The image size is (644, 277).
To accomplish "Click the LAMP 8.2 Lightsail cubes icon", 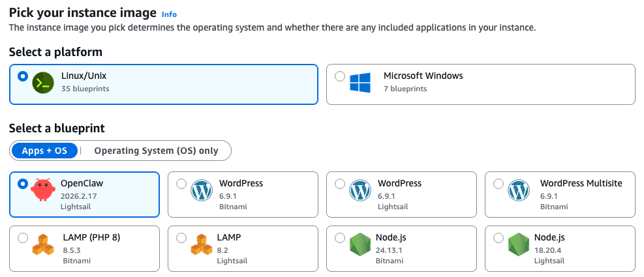I will pyautogui.click(x=202, y=244).
